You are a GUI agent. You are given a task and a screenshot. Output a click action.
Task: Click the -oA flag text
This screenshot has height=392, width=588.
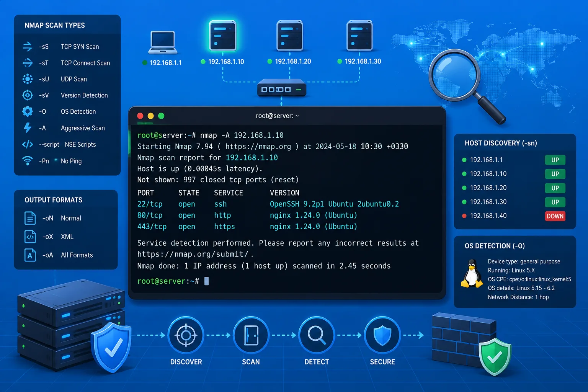[x=47, y=255]
